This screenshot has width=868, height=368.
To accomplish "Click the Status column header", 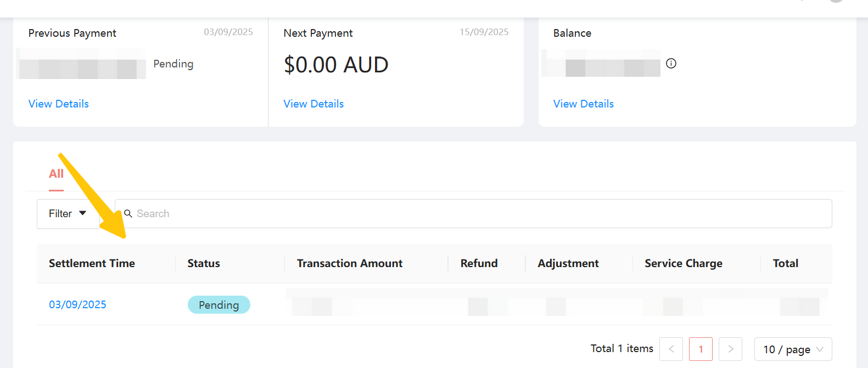I will tap(204, 263).
